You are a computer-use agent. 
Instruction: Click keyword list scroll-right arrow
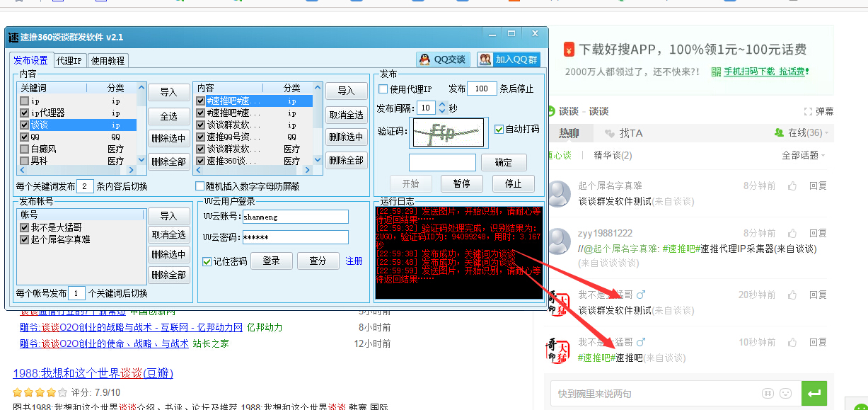132,170
